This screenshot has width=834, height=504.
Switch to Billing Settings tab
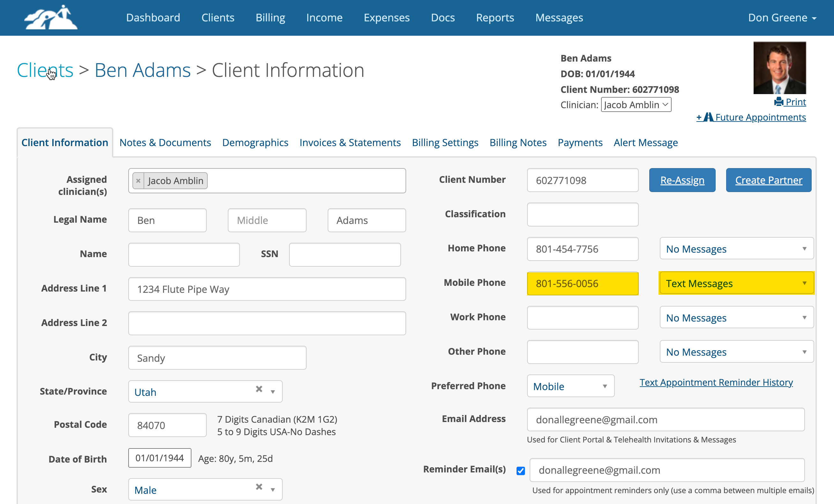pos(445,143)
